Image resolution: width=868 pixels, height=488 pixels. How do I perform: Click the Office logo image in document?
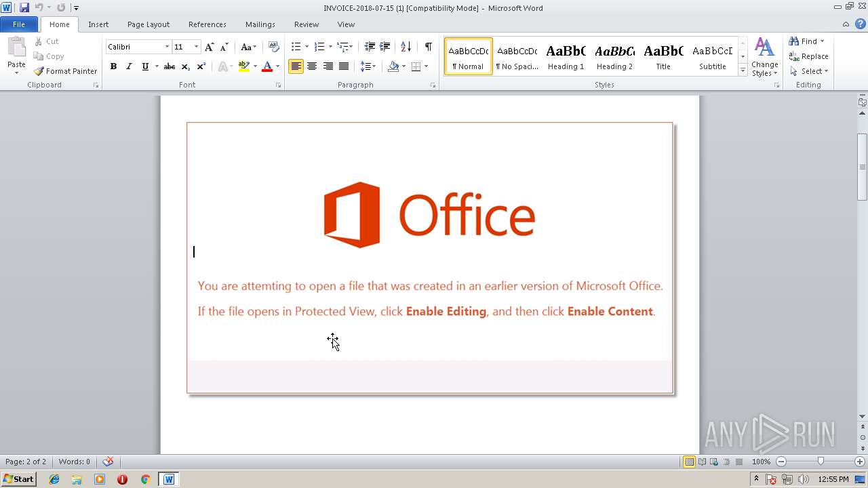430,215
